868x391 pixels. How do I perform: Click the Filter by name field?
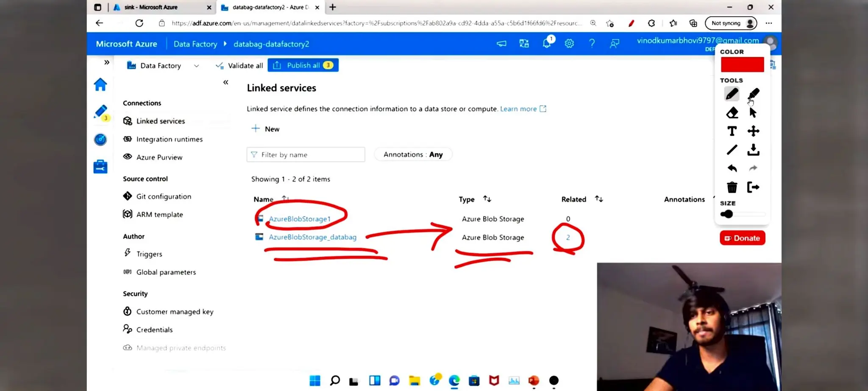(306, 155)
